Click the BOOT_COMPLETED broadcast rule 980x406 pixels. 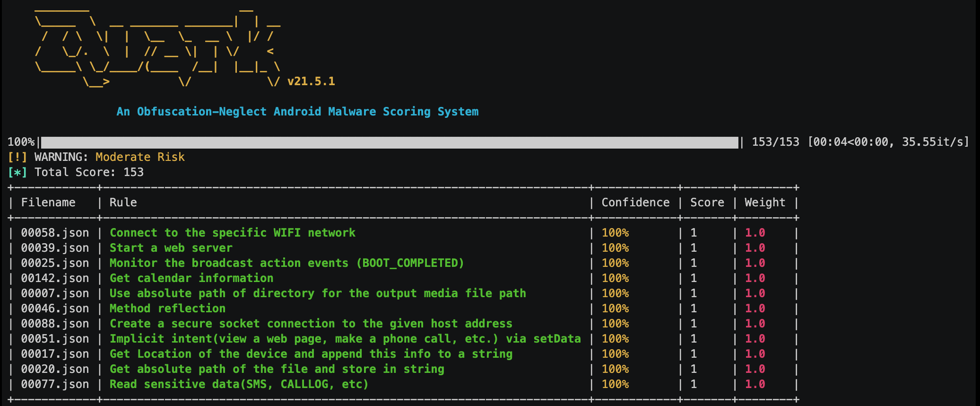[x=286, y=263]
